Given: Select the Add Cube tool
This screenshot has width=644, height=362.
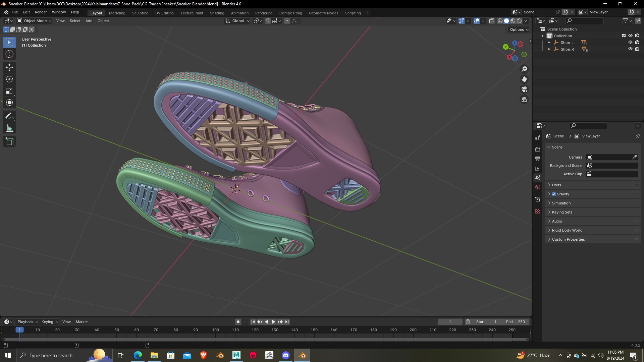Looking at the screenshot, I should coord(9,141).
